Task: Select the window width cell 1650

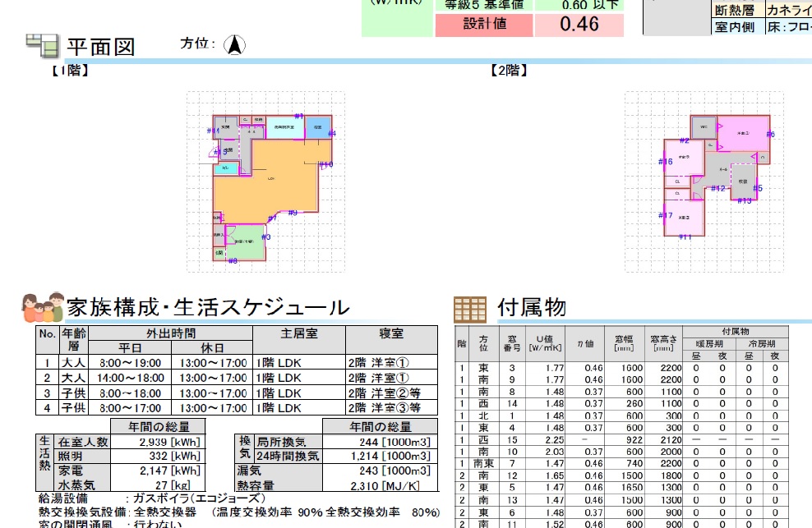Action: (624, 487)
